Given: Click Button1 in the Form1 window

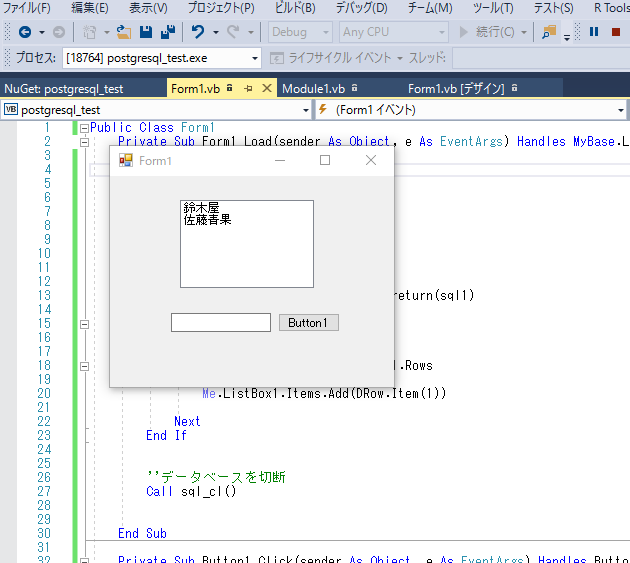Looking at the screenshot, I should (x=308, y=323).
